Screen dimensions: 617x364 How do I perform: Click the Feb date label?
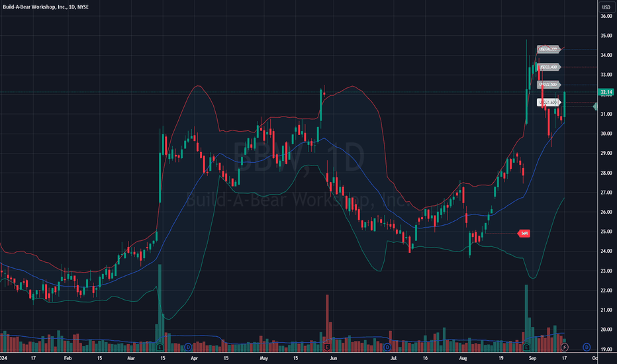pos(68,358)
